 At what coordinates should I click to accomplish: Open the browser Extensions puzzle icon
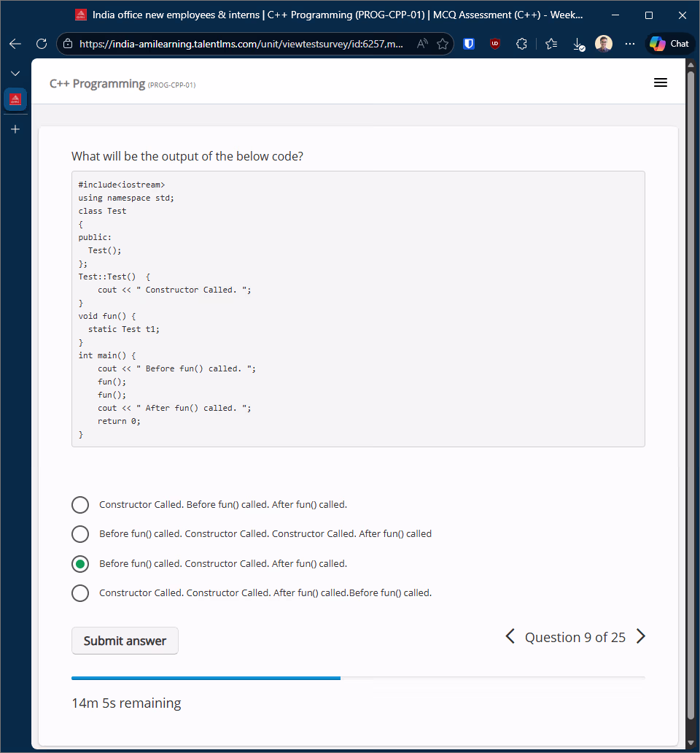coord(521,44)
